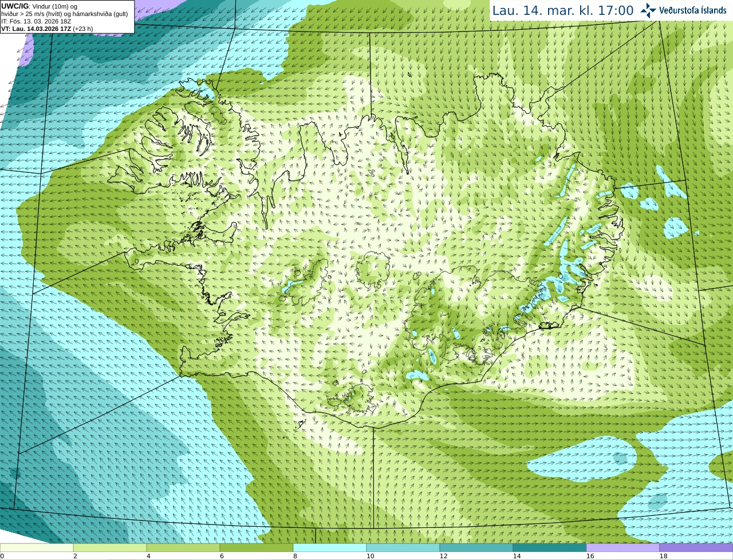The height and width of the screenshot is (560, 733).
Task: Click the legend label '4'
Action: (148, 556)
